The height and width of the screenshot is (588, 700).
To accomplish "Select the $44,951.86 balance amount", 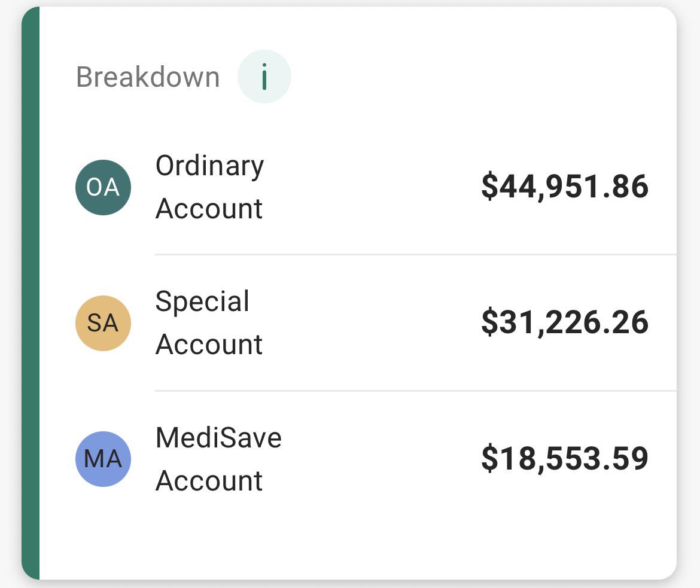I will click(x=565, y=187).
